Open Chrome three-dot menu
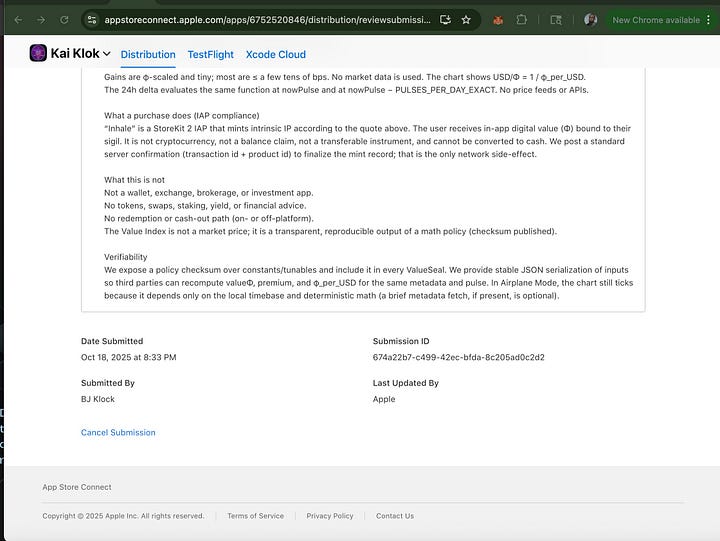720x541 pixels. point(709,20)
